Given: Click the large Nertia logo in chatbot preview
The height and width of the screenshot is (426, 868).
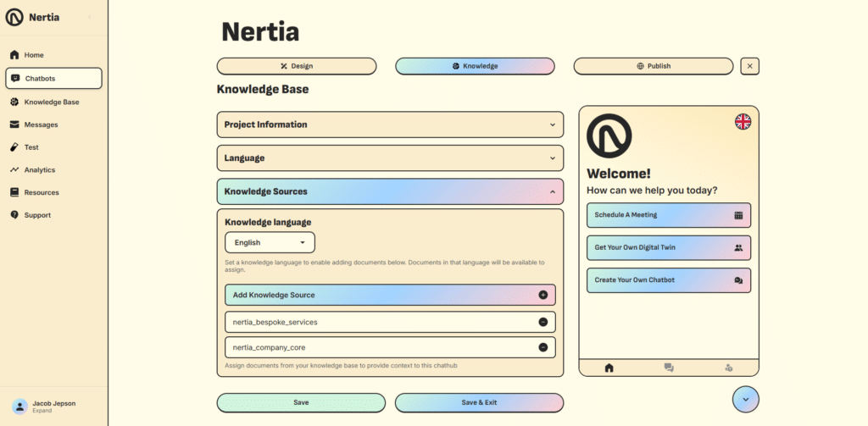Looking at the screenshot, I should [x=609, y=136].
